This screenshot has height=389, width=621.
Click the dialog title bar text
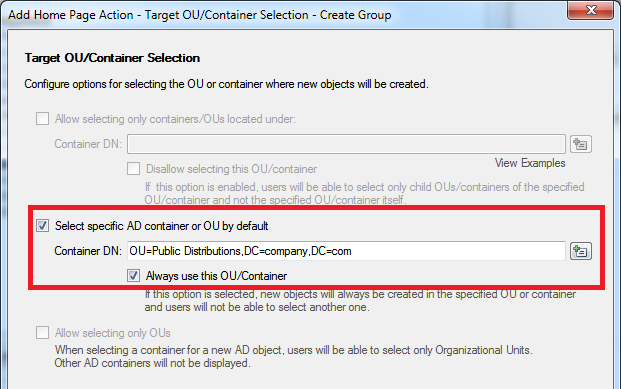200,15
